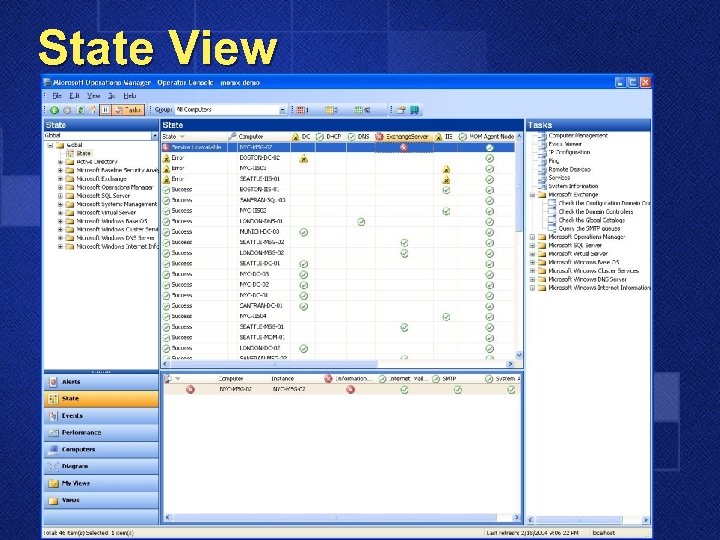720x540 pixels.
Task: Open the Performance navigation button
Action: pos(101,433)
